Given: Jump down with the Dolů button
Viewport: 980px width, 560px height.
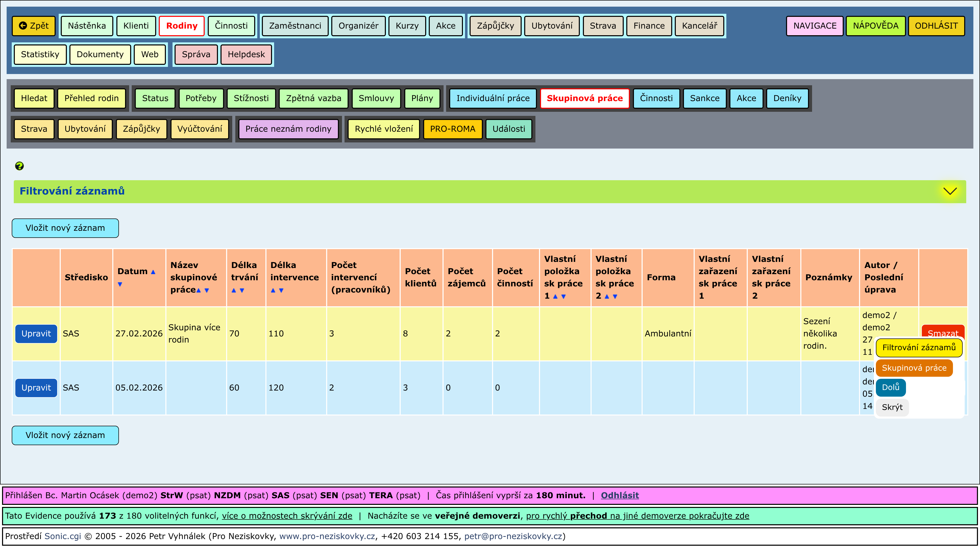Looking at the screenshot, I should click(890, 387).
